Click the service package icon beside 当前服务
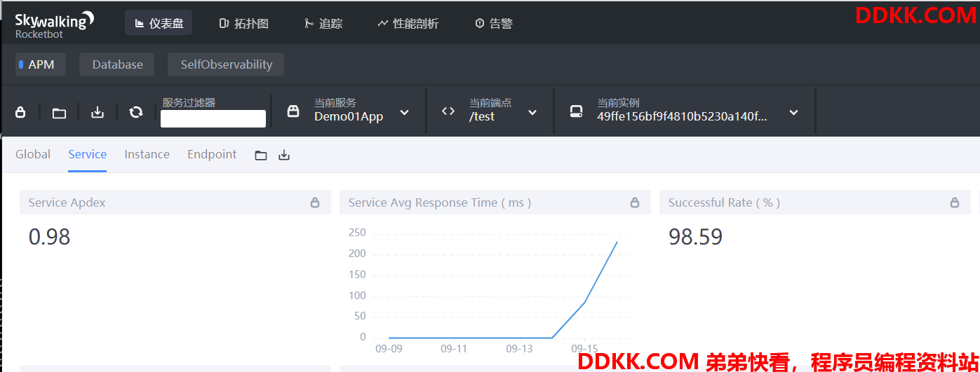The width and height of the screenshot is (980, 372). tap(293, 111)
